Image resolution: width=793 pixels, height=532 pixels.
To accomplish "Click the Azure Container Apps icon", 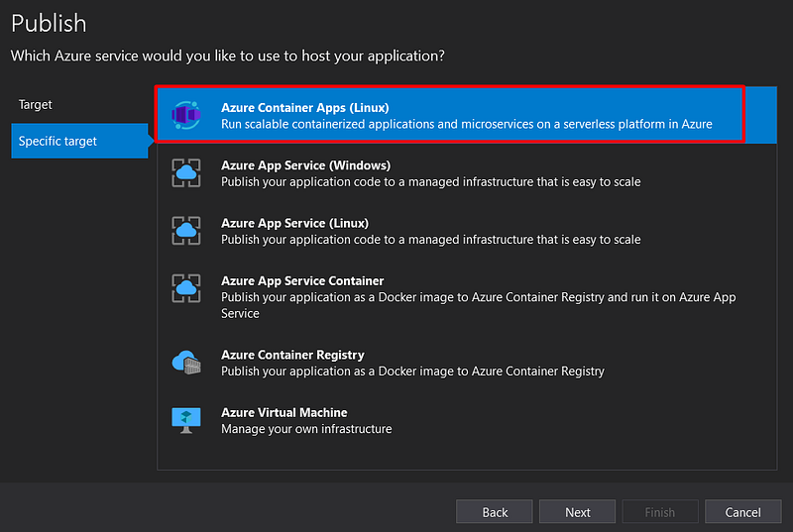I will point(186,115).
